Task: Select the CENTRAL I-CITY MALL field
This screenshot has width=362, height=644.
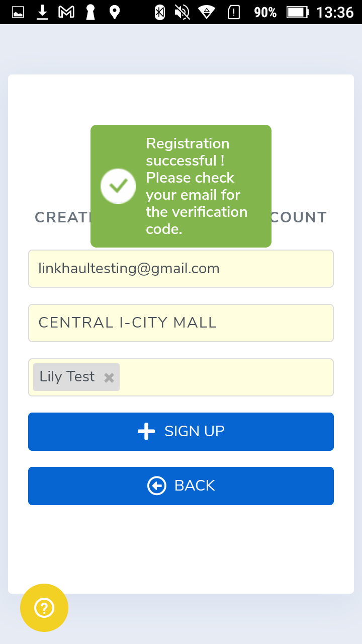Action: 181,323
